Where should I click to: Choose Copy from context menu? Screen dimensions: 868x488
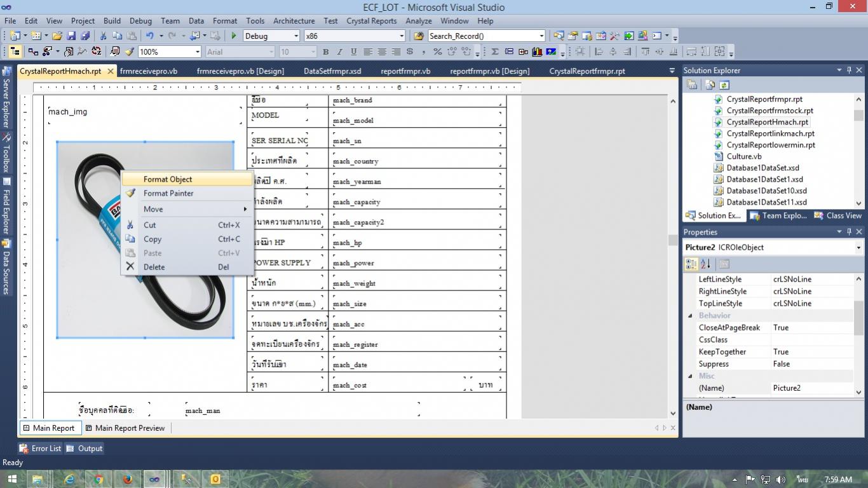187,239
